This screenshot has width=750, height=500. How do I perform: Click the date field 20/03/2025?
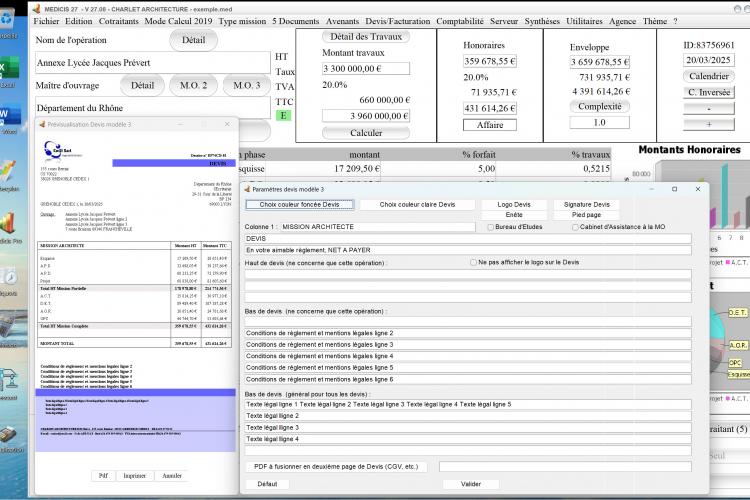tap(708, 60)
